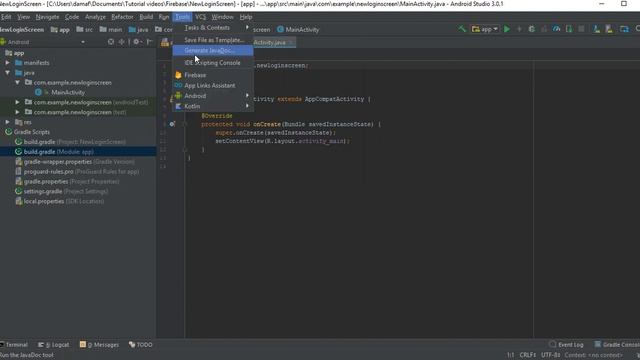
Task: Click the Firebase flame icon in Tools menu
Action: tap(178, 75)
